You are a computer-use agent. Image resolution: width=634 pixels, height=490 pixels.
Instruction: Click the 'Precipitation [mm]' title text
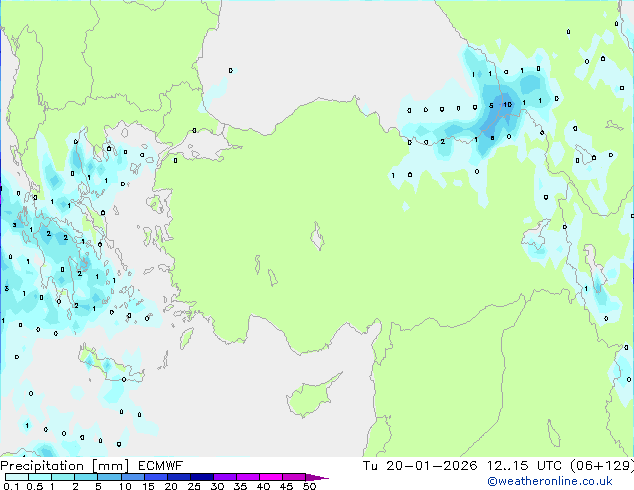pos(65,466)
